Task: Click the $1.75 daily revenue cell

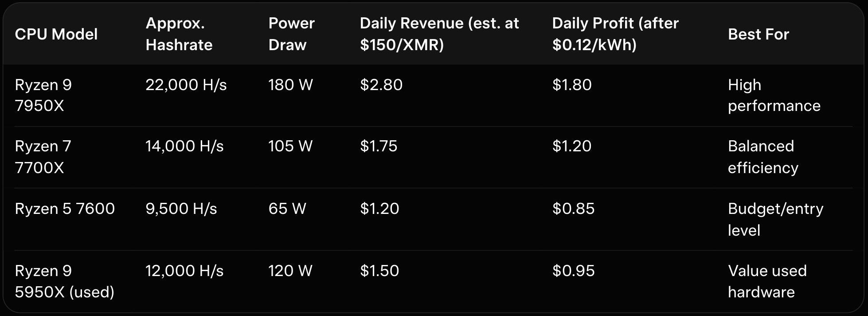Action: [379, 146]
